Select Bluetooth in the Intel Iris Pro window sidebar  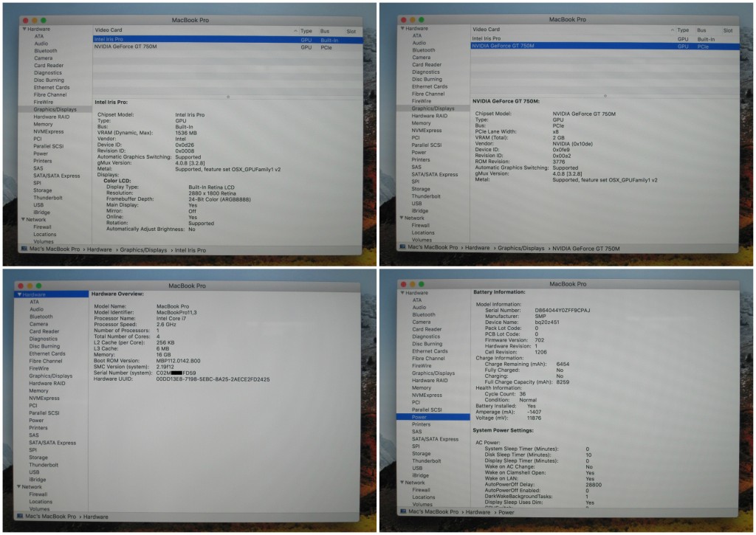click(x=46, y=51)
